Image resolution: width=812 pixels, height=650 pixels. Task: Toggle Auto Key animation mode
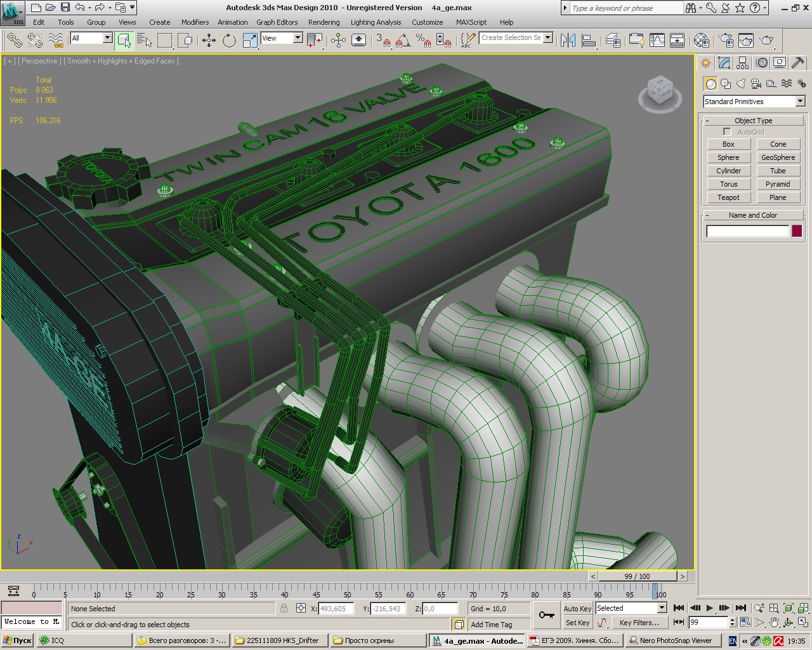577,609
